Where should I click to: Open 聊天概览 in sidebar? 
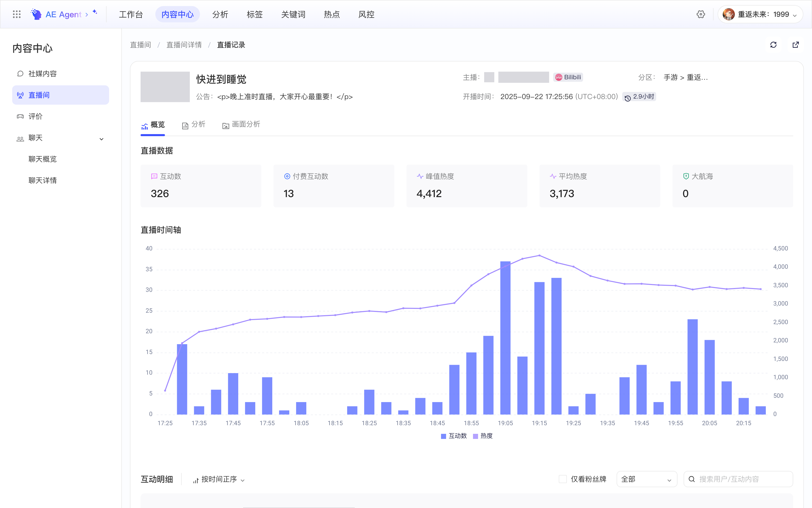click(43, 159)
